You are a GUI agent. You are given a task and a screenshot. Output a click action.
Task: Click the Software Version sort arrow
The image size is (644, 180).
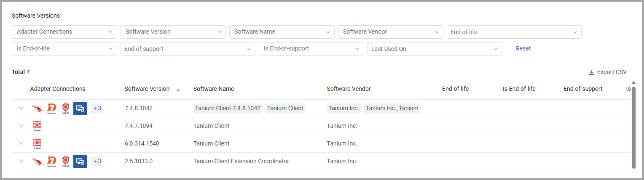[178, 90]
